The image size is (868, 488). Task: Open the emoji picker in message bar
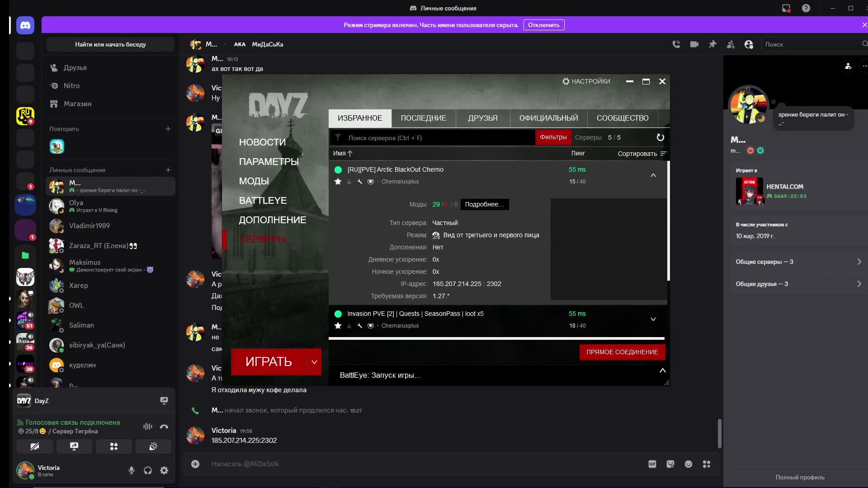tap(688, 464)
